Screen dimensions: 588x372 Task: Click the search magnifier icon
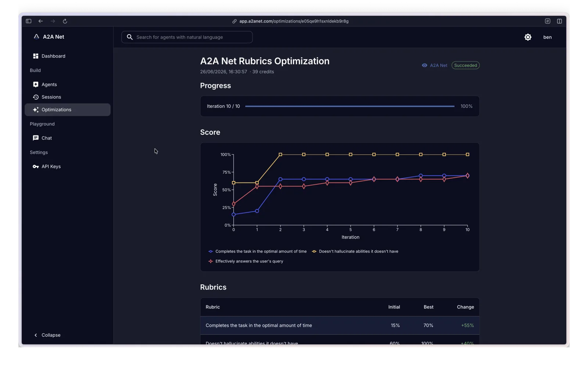coord(130,37)
